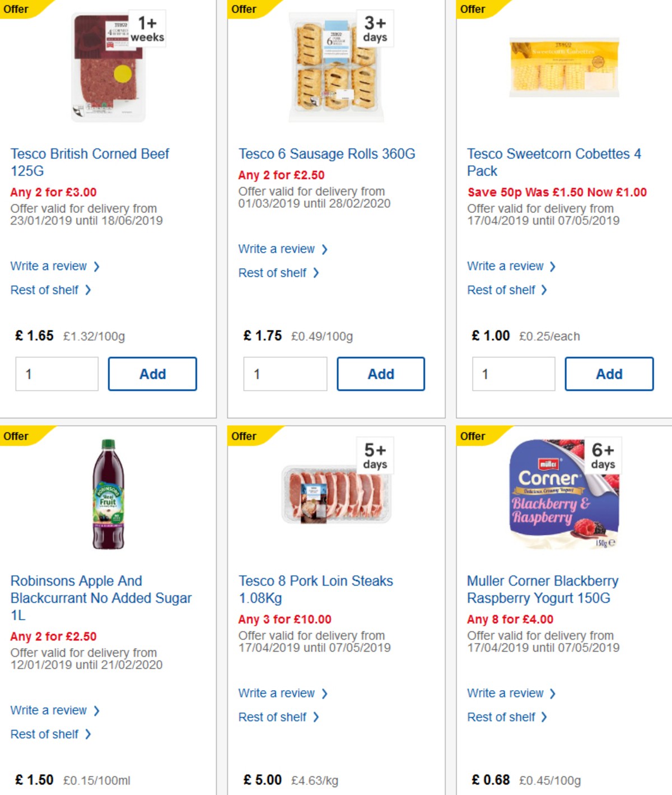Write a review for Muller Corner yogurt
Image resolution: width=672 pixels, height=795 pixels.
click(506, 693)
